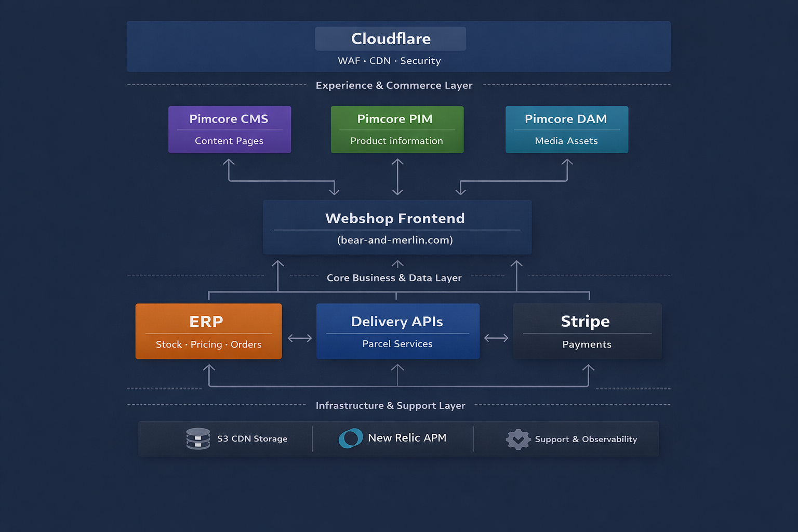The height and width of the screenshot is (532, 798).
Task: Click the Experience & Commerce Layer label
Action: [394, 85]
